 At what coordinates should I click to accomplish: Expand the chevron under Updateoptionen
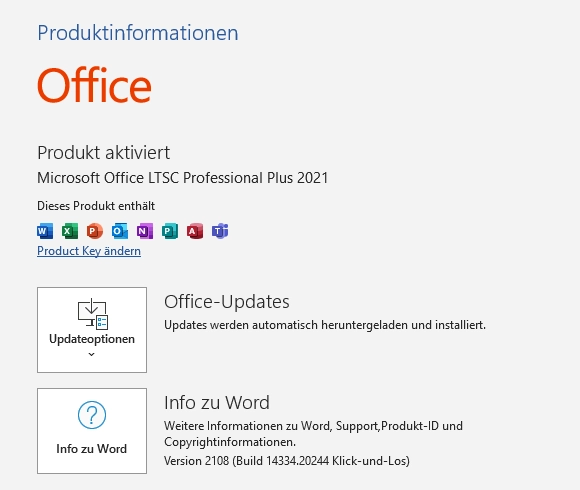coord(92,354)
